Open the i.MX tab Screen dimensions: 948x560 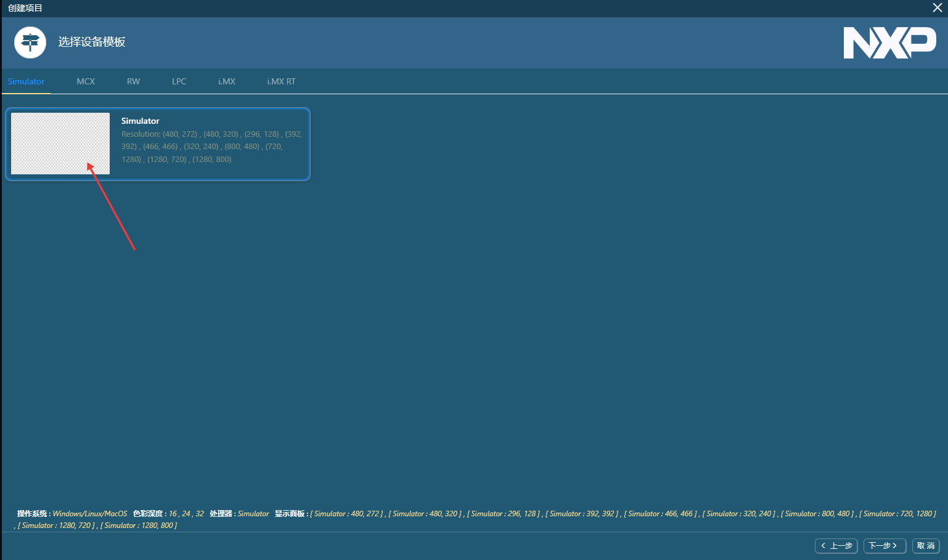click(226, 81)
